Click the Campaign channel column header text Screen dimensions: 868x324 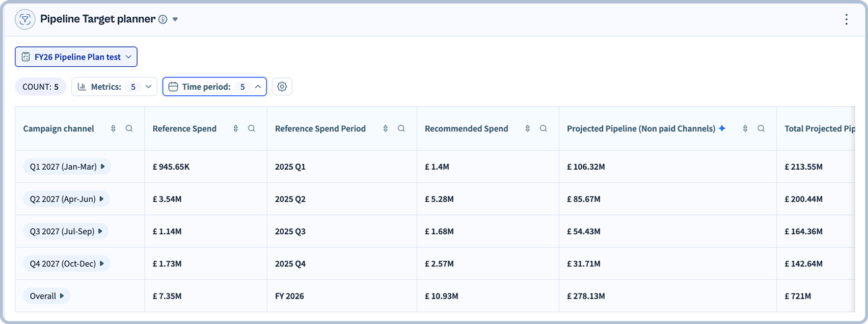(x=59, y=129)
